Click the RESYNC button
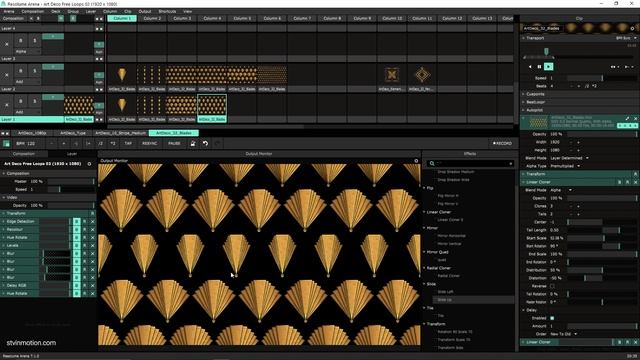 coord(149,144)
